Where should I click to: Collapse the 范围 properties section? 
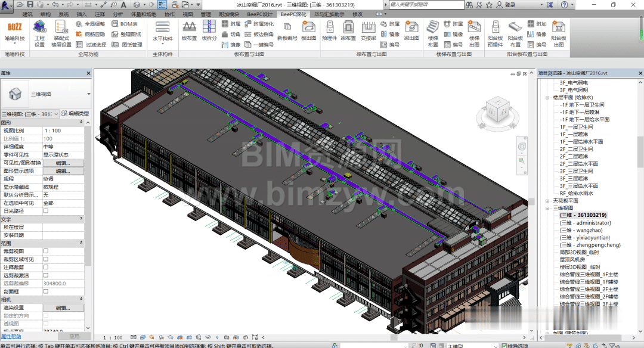pos(81,243)
